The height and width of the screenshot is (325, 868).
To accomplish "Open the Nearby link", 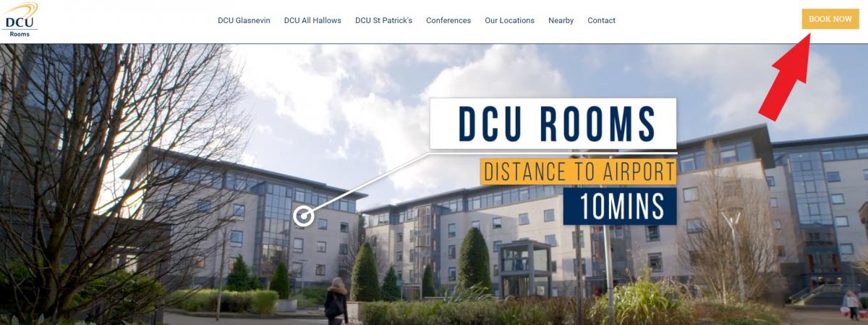I will click(561, 20).
